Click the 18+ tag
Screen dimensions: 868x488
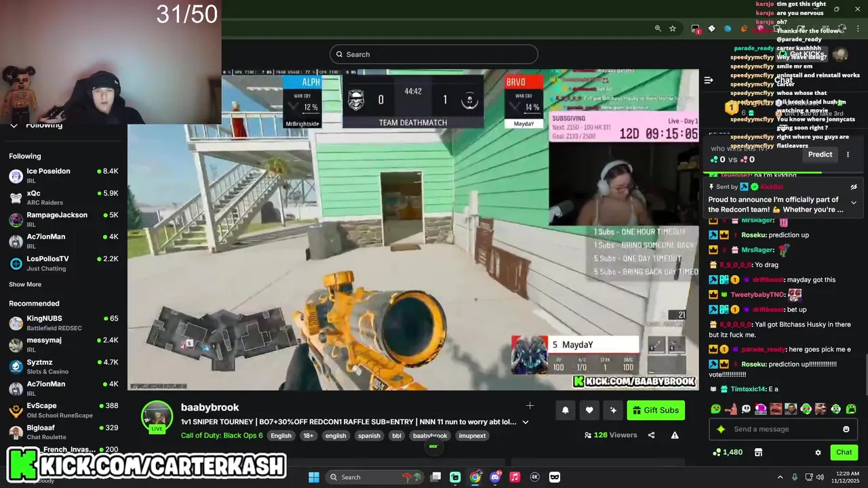(309, 436)
